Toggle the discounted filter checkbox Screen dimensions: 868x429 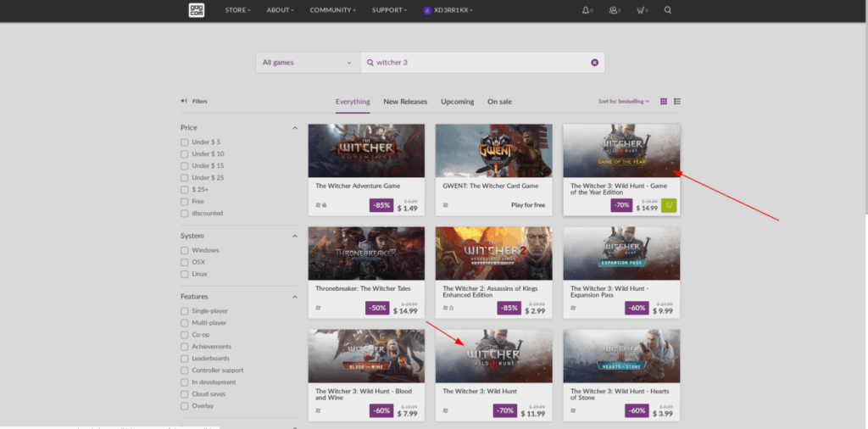point(184,213)
